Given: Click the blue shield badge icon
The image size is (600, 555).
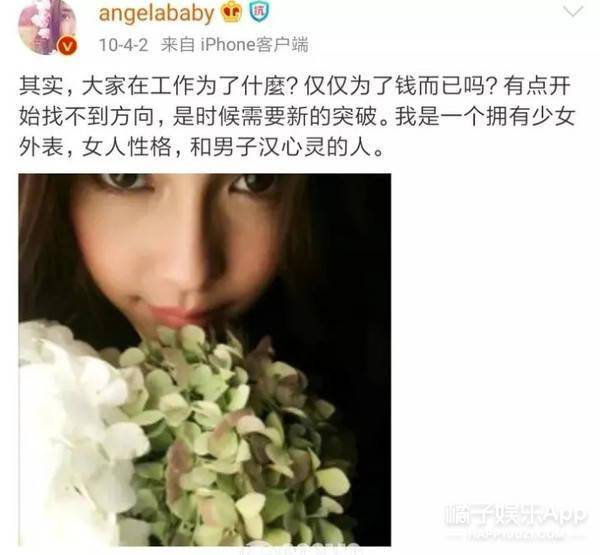Looking at the screenshot, I should (x=259, y=12).
